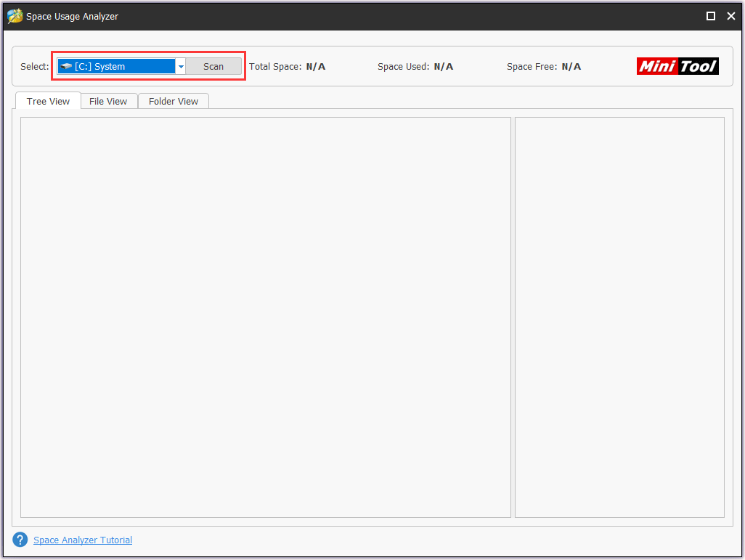Click the Space Free N/A value
Viewport: 745px width, 560px height.
pyautogui.click(x=571, y=67)
